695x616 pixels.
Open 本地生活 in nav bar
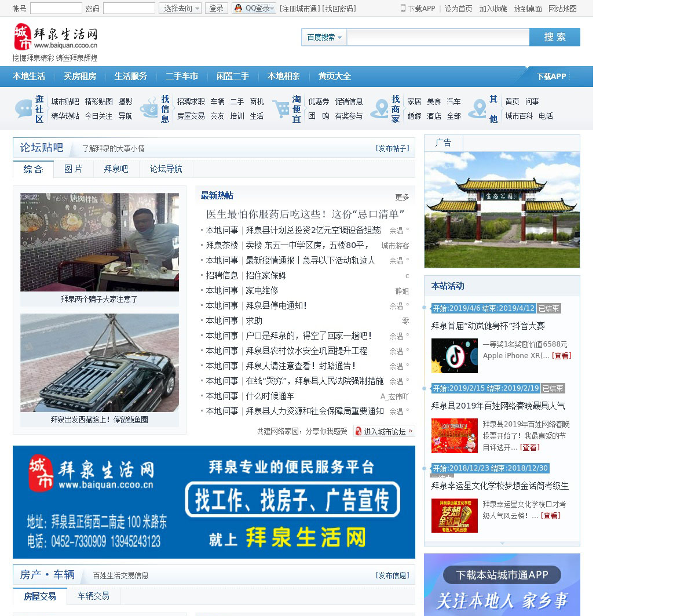tap(29, 76)
